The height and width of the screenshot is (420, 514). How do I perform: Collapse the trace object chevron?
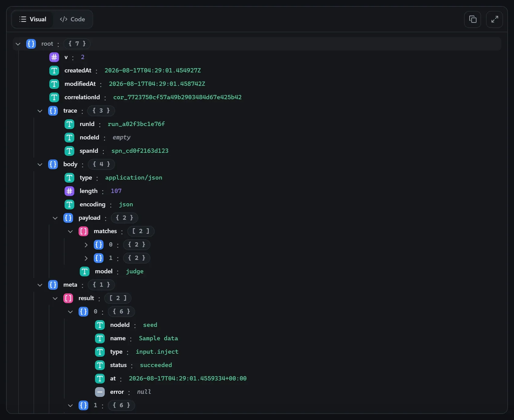tap(40, 111)
